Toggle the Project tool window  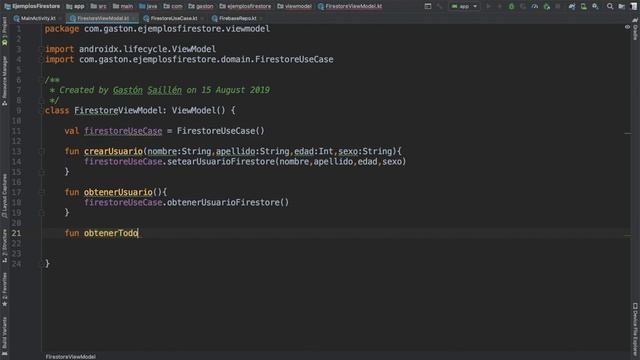coord(4,32)
